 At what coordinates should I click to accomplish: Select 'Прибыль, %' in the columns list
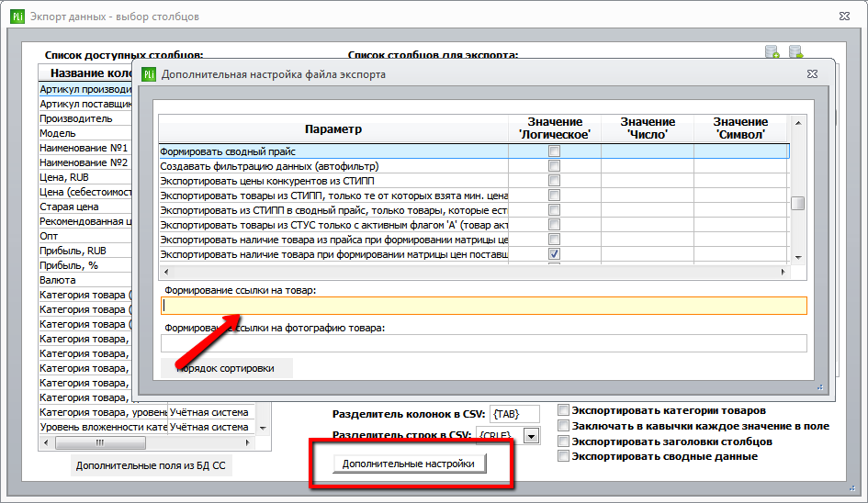tap(85, 265)
